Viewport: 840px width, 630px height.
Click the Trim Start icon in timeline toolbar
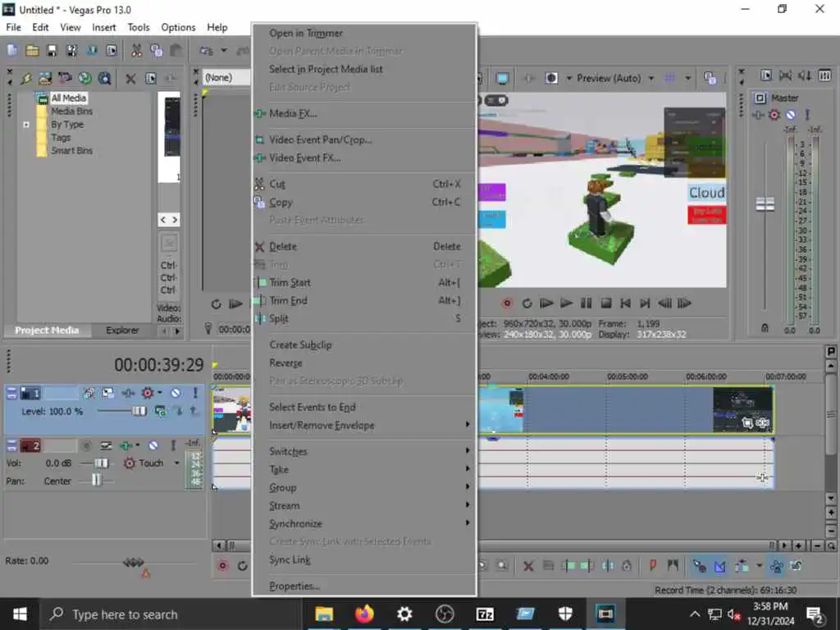pyautogui.click(x=569, y=565)
